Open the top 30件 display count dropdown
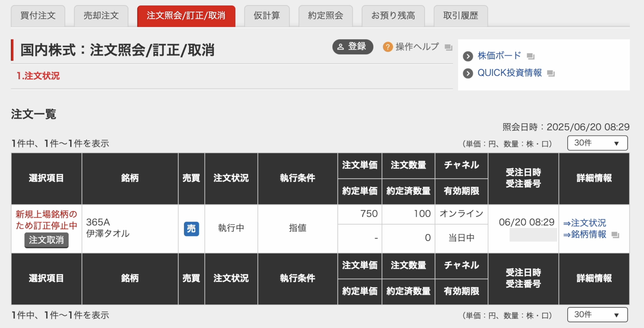Image resolution: width=644 pixels, height=328 pixels. (x=597, y=143)
